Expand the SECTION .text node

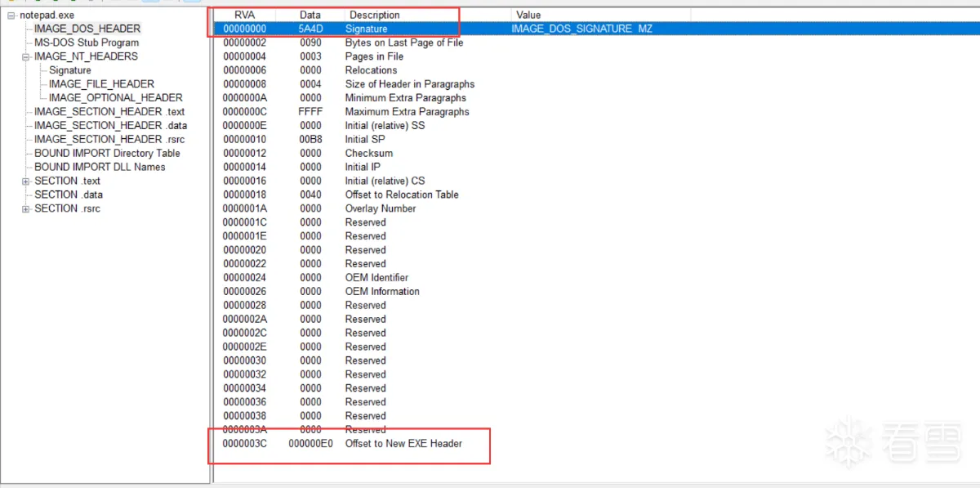26,181
